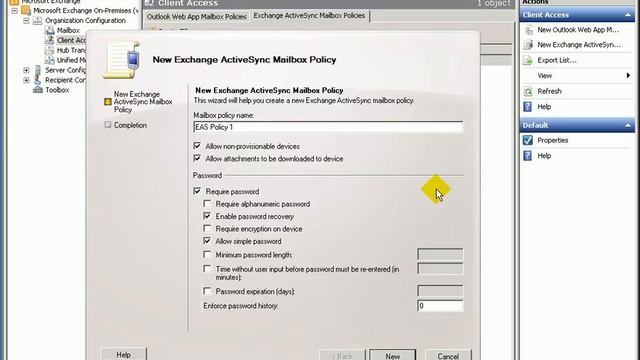Enable Password expiration (days) checkbox
640x360 pixels.
(207, 291)
